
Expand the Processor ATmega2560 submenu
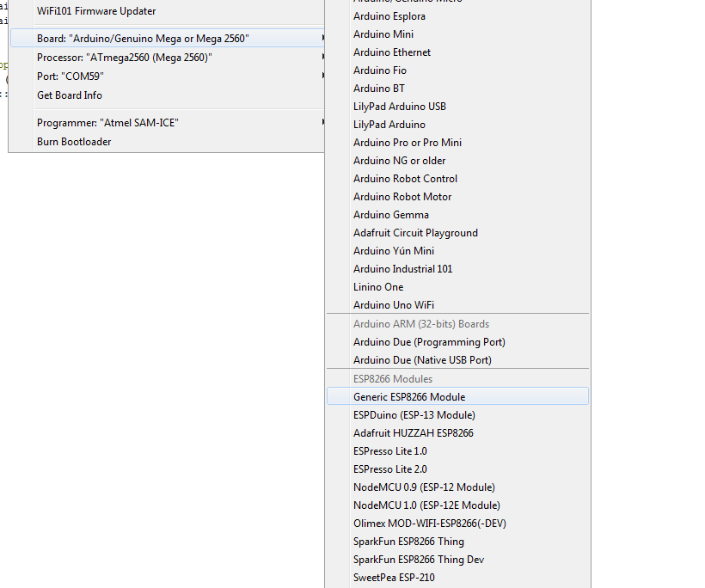[166, 58]
